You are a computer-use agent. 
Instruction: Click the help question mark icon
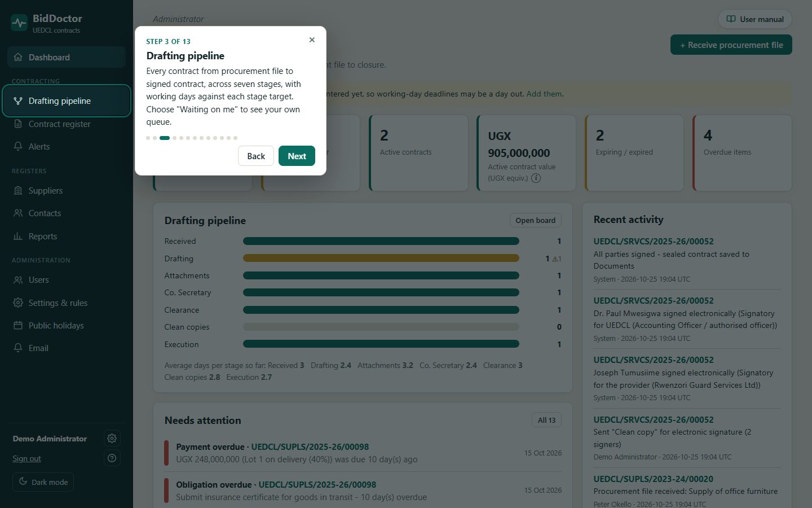pyautogui.click(x=112, y=458)
